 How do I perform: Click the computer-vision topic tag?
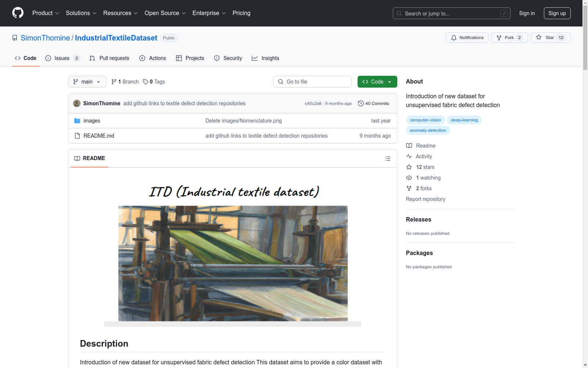coord(425,120)
